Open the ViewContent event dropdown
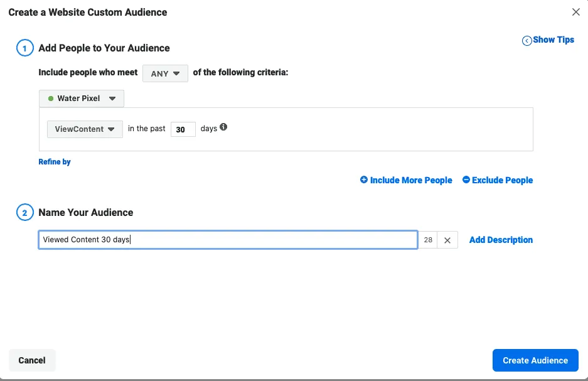 [85, 129]
